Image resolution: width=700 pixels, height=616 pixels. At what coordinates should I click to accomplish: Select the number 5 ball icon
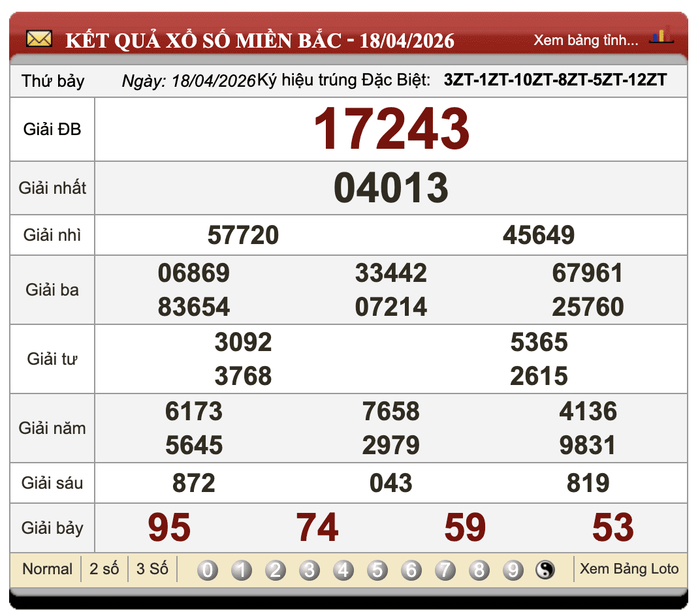point(376,569)
